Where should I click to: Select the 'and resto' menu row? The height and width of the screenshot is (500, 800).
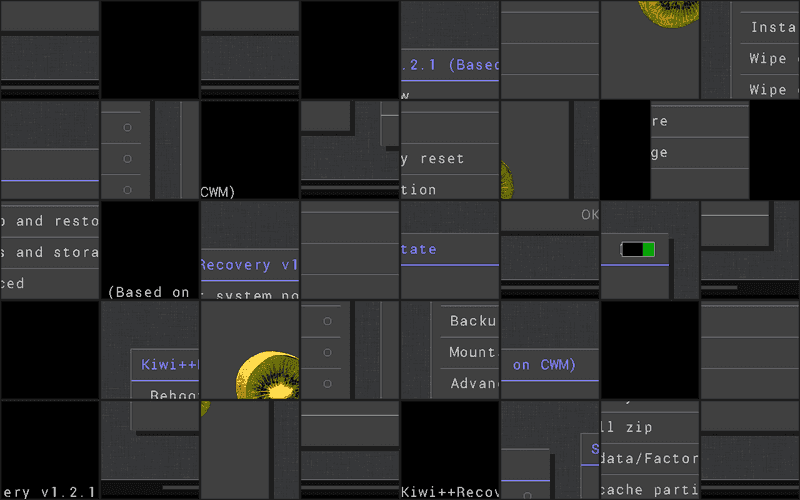(49, 221)
